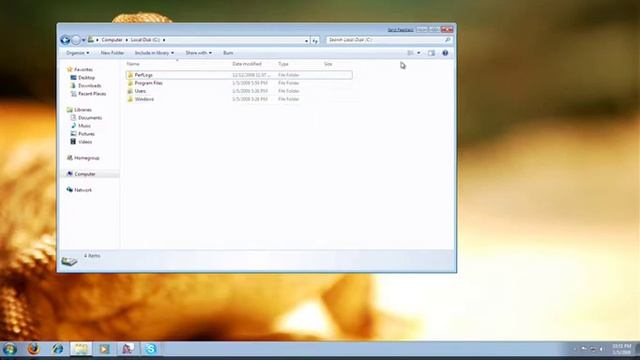The width and height of the screenshot is (640, 360).
Task: Open Include in library dropdown
Action: click(x=154, y=53)
